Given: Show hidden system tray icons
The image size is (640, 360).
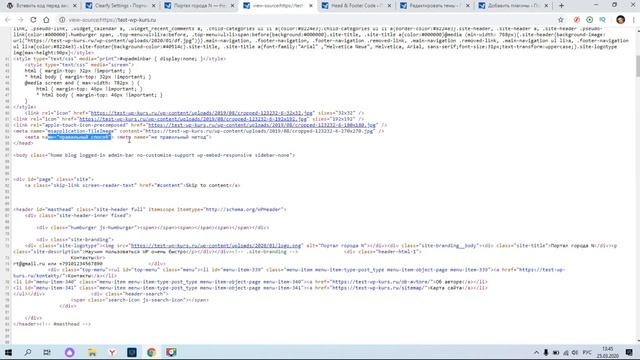Looking at the screenshot, I should click(x=536, y=353).
